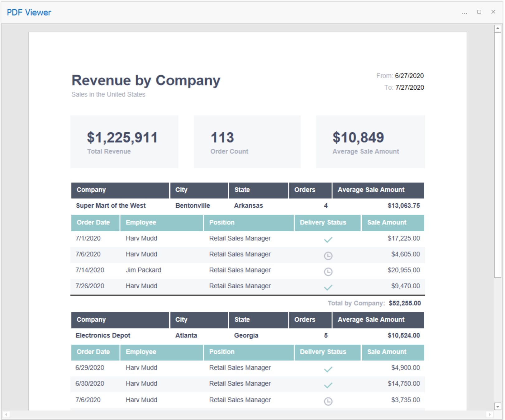
Task: Click the Jim Packard employee name
Action: coord(143,270)
